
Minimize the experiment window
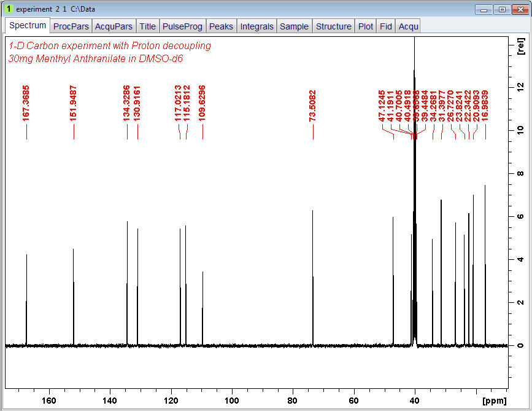pos(484,9)
